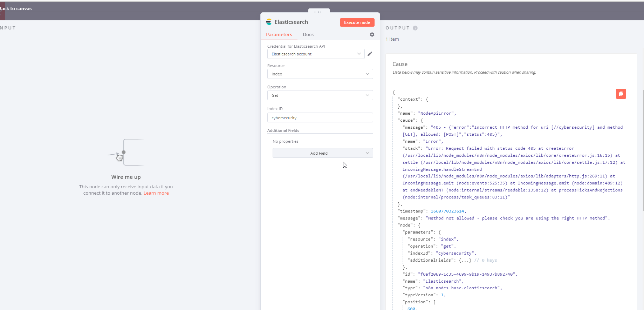Switch to the Parameters tab
The height and width of the screenshot is (310, 644).
click(279, 35)
